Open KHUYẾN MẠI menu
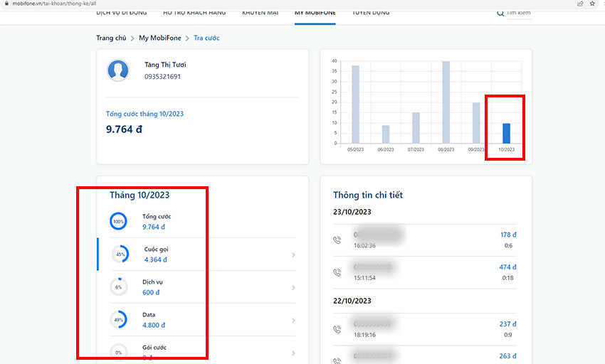Viewport: 605px width, 364px height. click(x=260, y=13)
